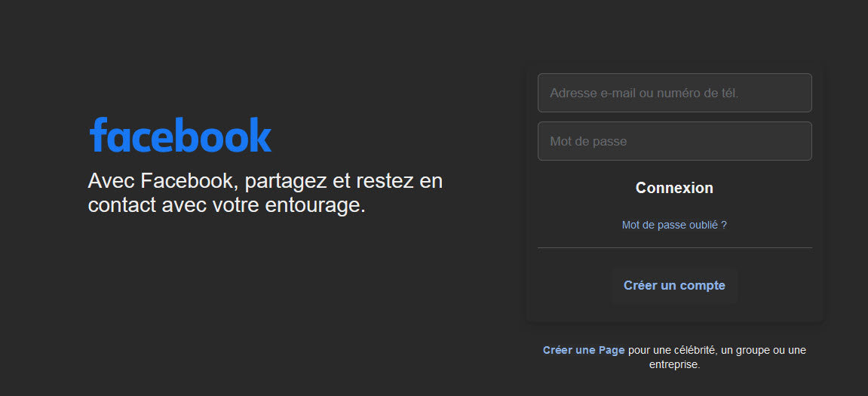
Task: Click the Mot de passe field
Action: pyautogui.click(x=674, y=141)
